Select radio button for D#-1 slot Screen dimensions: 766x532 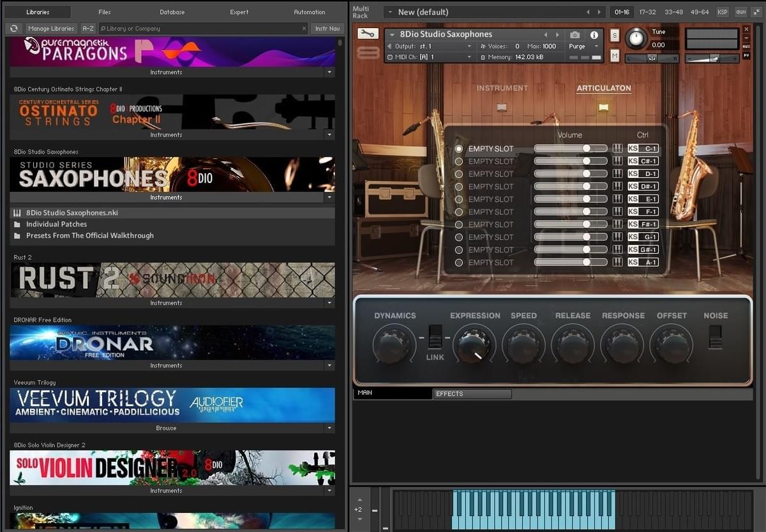pyautogui.click(x=458, y=186)
